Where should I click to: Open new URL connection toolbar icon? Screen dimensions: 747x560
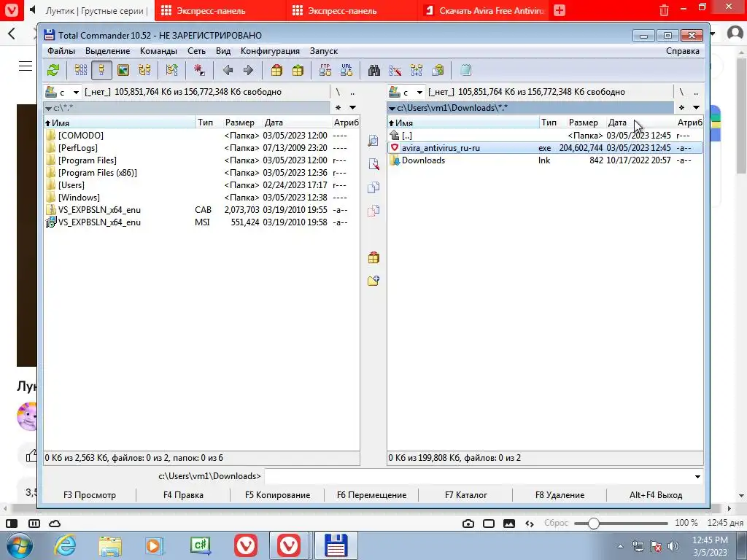coord(347,71)
